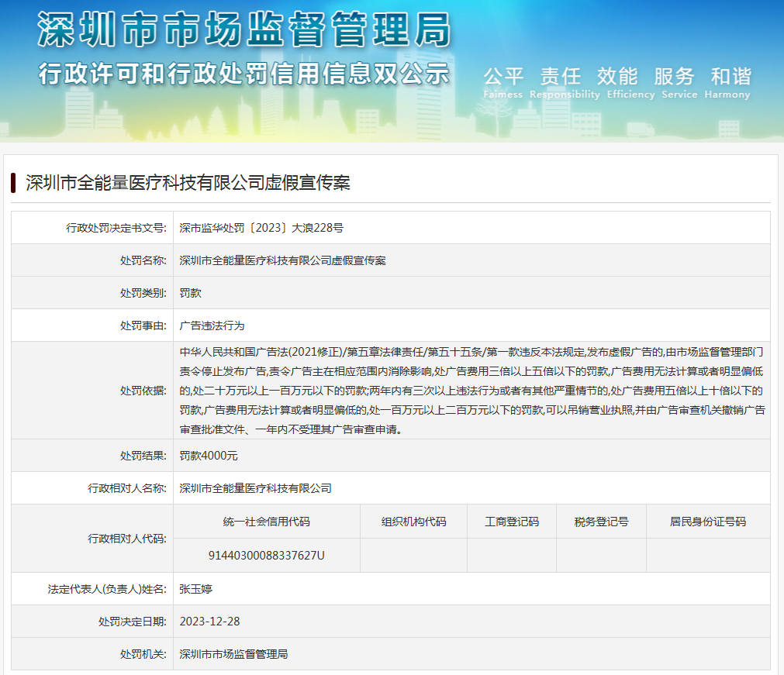Click the 效能 Efficiency slogan
This screenshot has width=784, height=675.
(x=630, y=82)
